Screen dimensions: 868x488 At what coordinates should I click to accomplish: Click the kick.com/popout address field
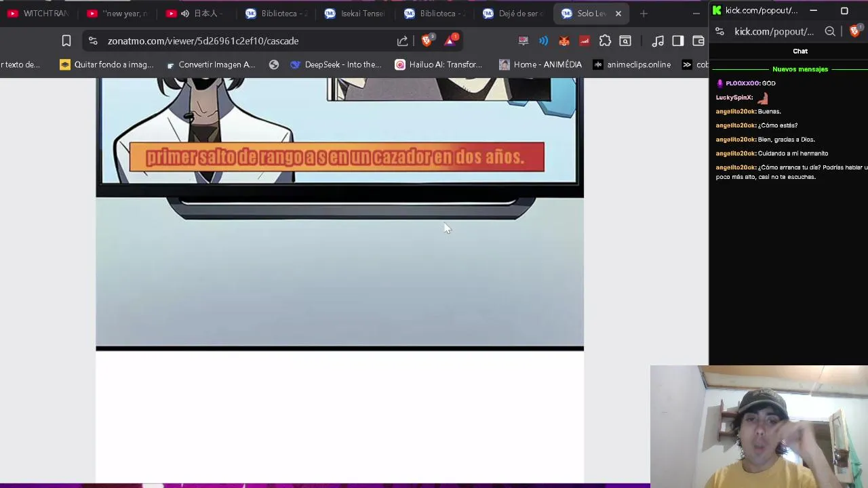pos(774,31)
